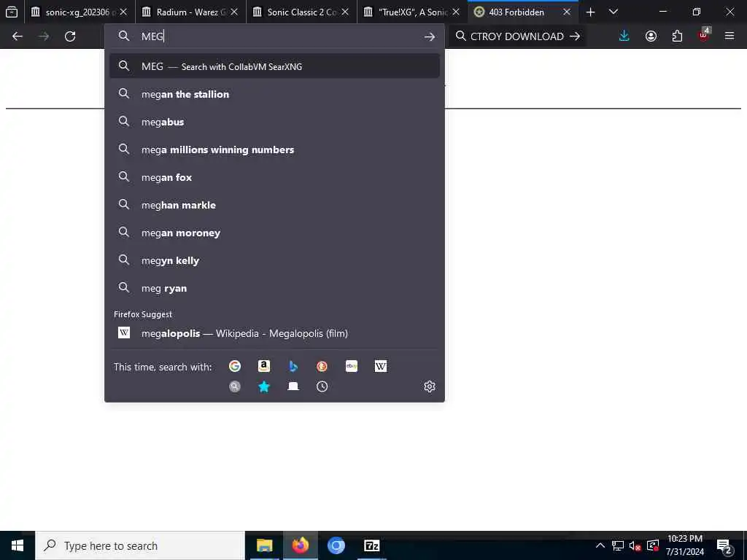Screen dimensions: 747x560
Task: Open the notification center icon
Action: coord(724,547)
